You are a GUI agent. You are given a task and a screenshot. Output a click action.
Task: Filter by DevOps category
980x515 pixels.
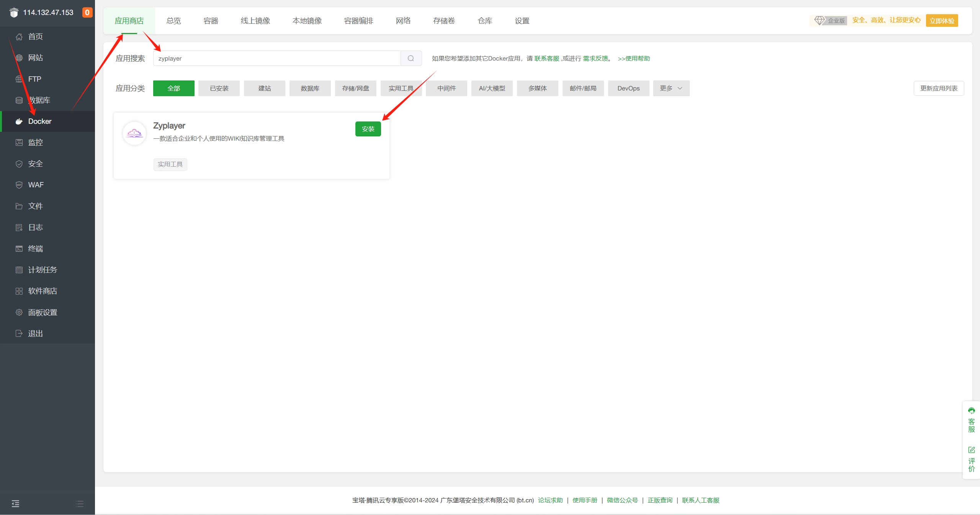tap(628, 88)
